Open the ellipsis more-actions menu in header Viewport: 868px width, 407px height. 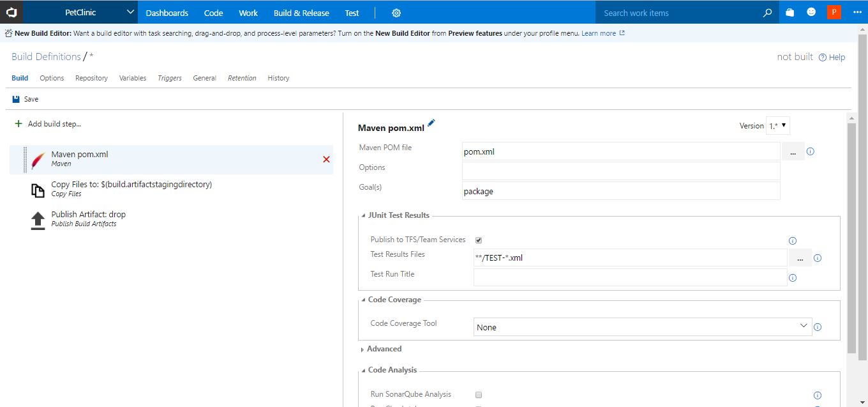point(857,12)
